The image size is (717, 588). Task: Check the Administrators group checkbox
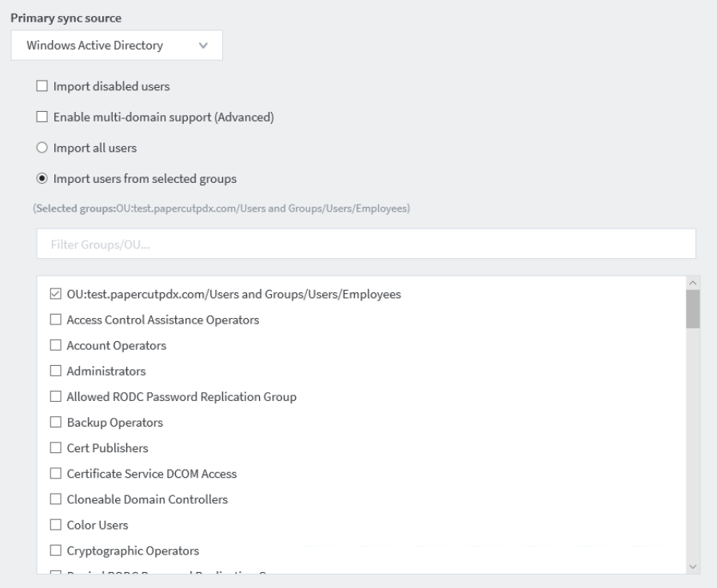pos(55,371)
